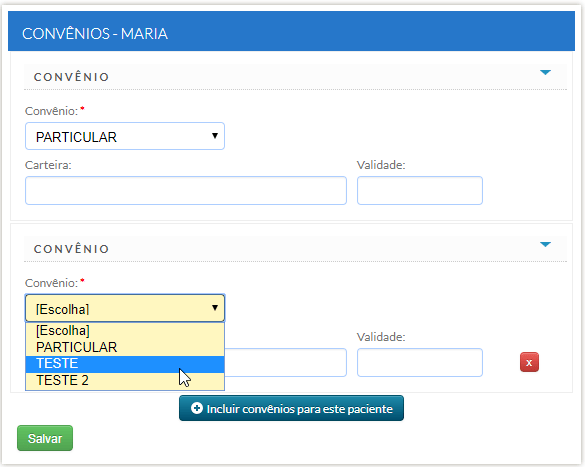Focus the second Carteira field behind the dropdown list
The height and width of the screenshot is (467, 585).
tap(285, 363)
